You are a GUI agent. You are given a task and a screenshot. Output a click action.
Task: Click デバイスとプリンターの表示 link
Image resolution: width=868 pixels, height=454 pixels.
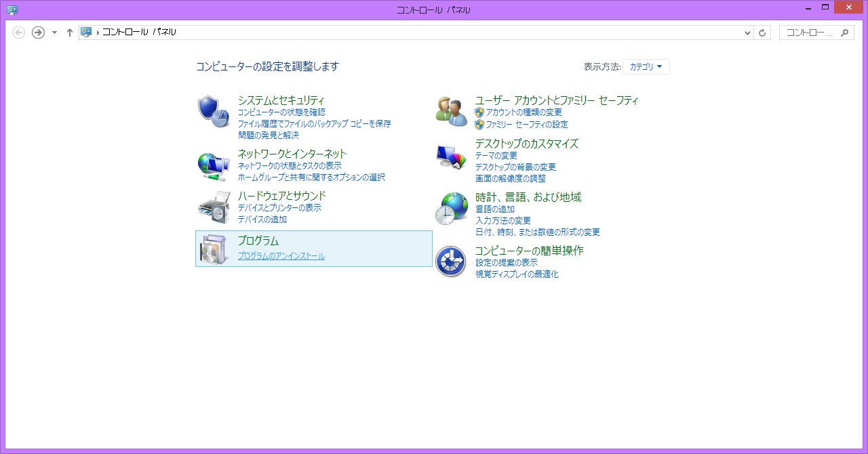coord(279,208)
